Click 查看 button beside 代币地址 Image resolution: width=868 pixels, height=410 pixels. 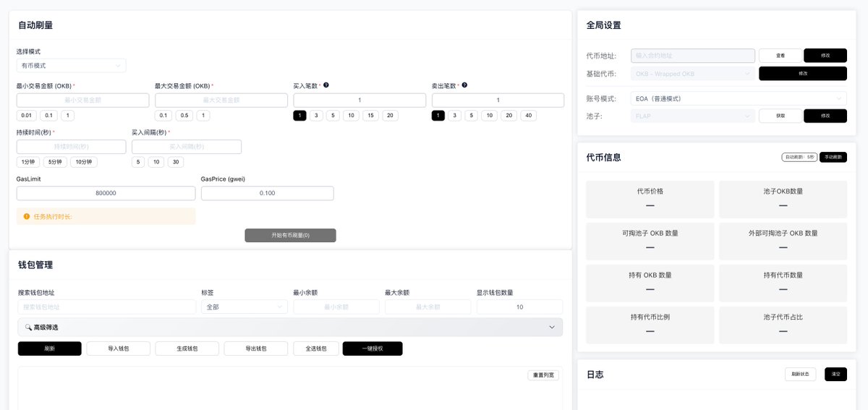tap(780, 56)
